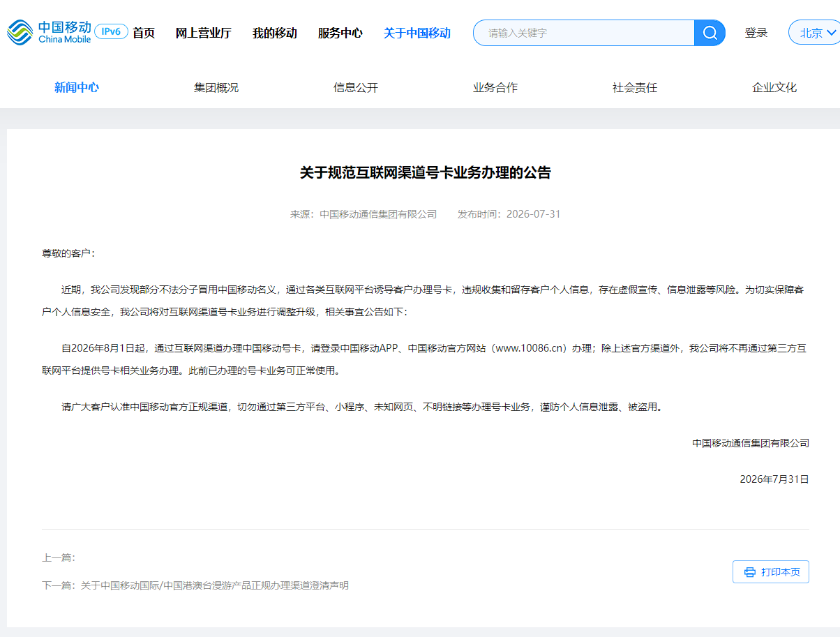Viewport: 840px width, 637px height.
Task: Click the 打印本页 print button
Action: (x=771, y=571)
